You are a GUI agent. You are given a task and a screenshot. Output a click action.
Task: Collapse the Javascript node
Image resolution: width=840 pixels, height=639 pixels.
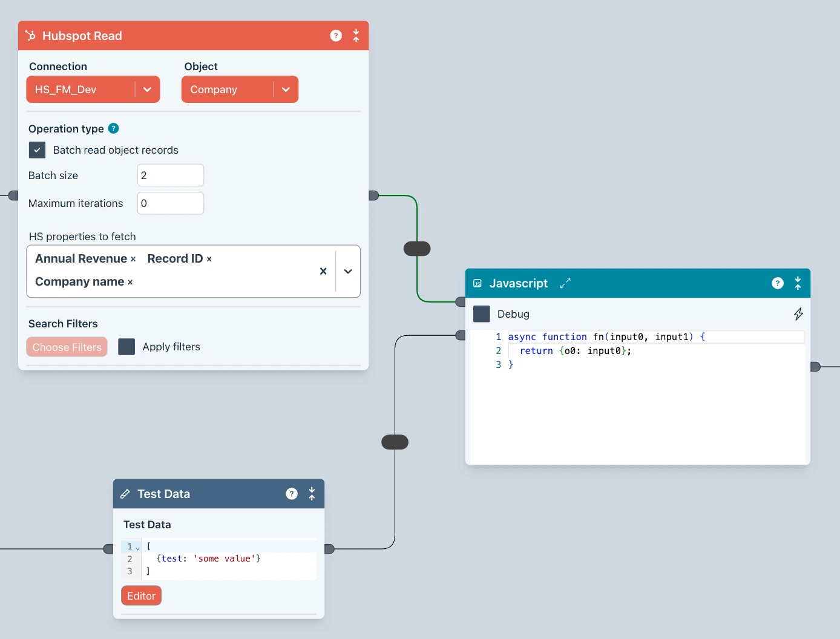click(798, 283)
